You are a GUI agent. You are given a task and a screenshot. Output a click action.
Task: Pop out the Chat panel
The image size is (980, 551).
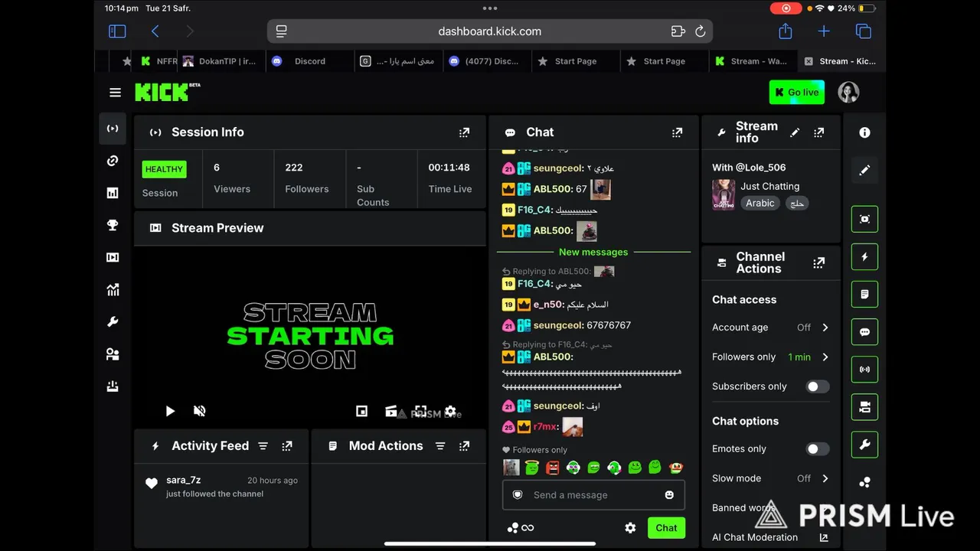(677, 132)
